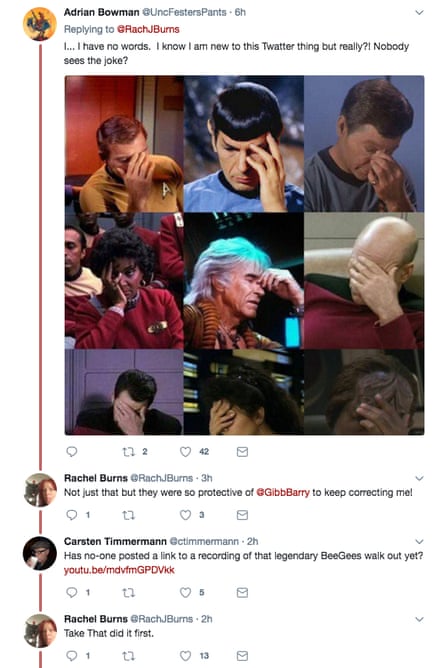View Adrian Bowman's profile avatar
The image size is (445, 668).
click(x=40, y=24)
